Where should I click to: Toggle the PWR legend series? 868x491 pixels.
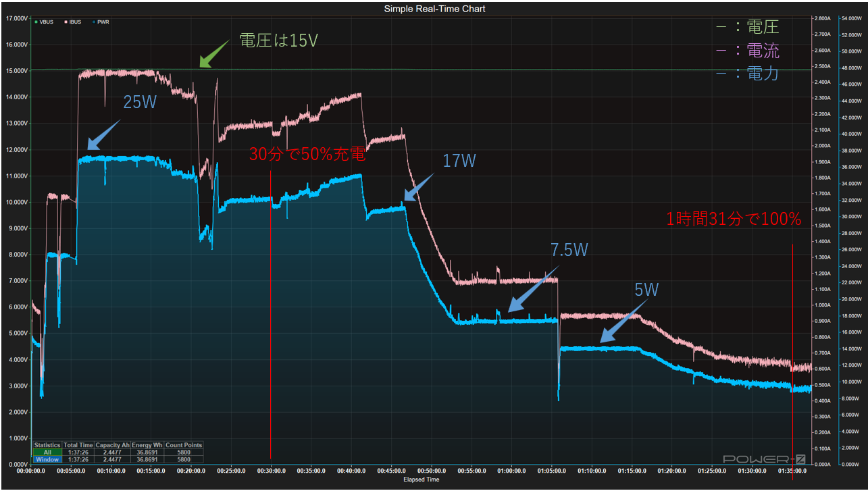coord(101,22)
